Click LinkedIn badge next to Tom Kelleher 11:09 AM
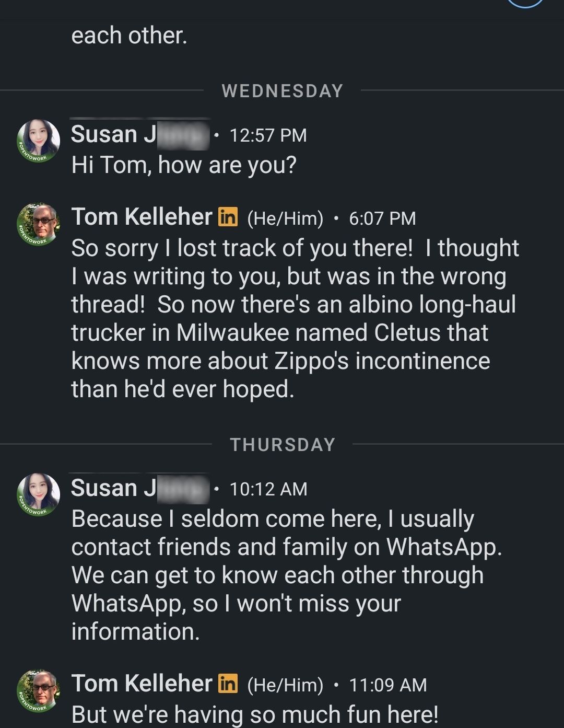The image size is (564, 728). pos(228,684)
